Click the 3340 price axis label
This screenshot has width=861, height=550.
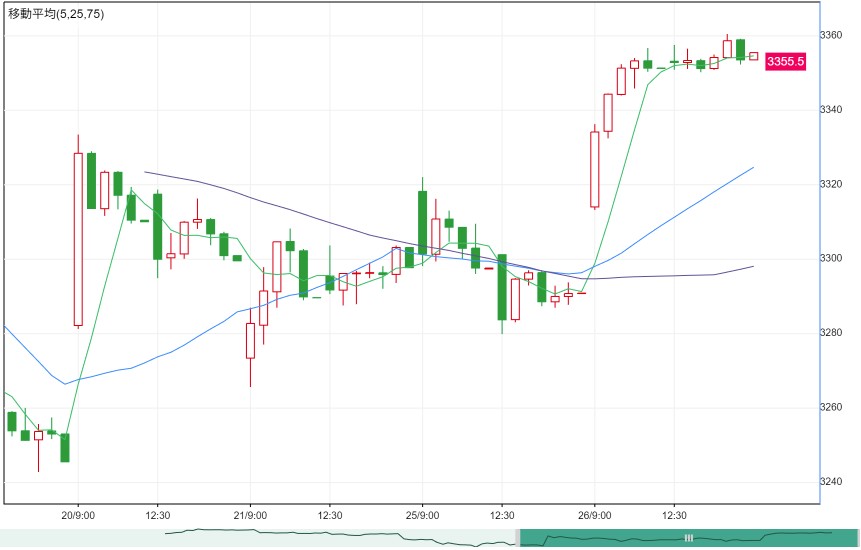coord(830,110)
